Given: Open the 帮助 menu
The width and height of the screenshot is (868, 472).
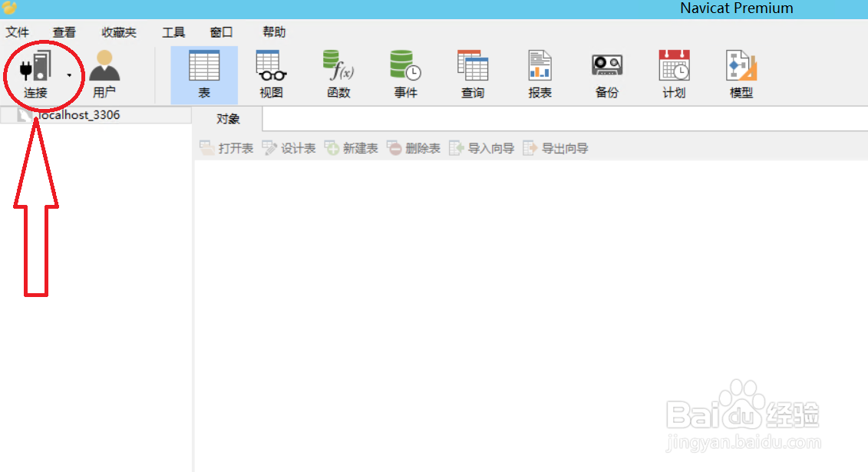Looking at the screenshot, I should [x=274, y=31].
